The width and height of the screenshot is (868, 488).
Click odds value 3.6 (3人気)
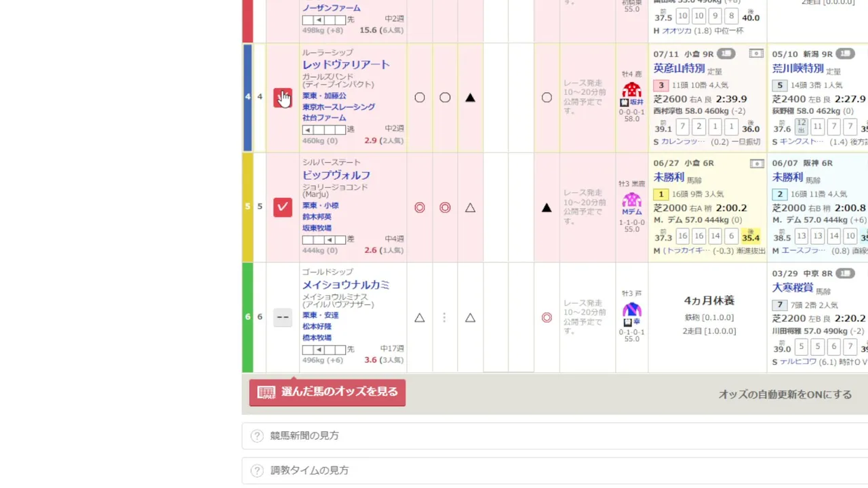[384, 360]
